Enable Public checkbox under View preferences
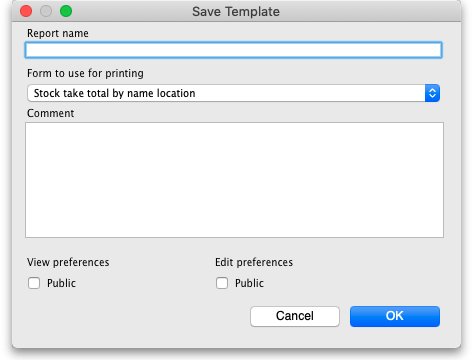The width and height of the screenshot is (473, 360). click(34, 283)
